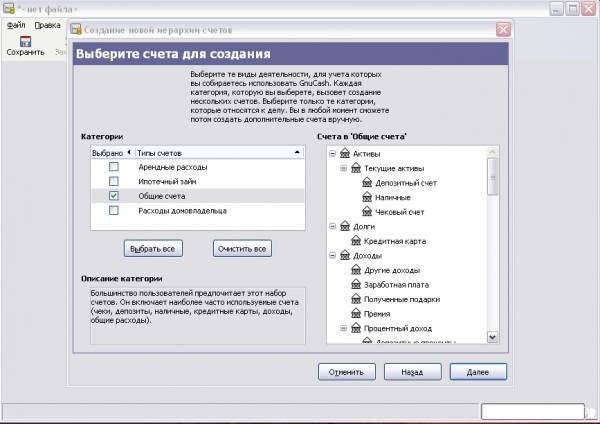Screen dimensions: 600x424
Task: Uncheck the Общие счета checkbox
Action: [114, 196]
